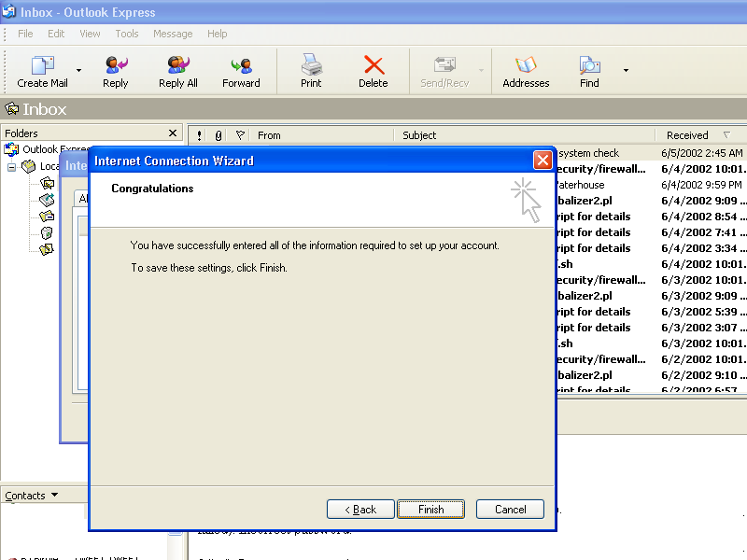Viewport: 747px width, 560px height.
Task: Open the View menu
Action: click(x=90, y=34)
